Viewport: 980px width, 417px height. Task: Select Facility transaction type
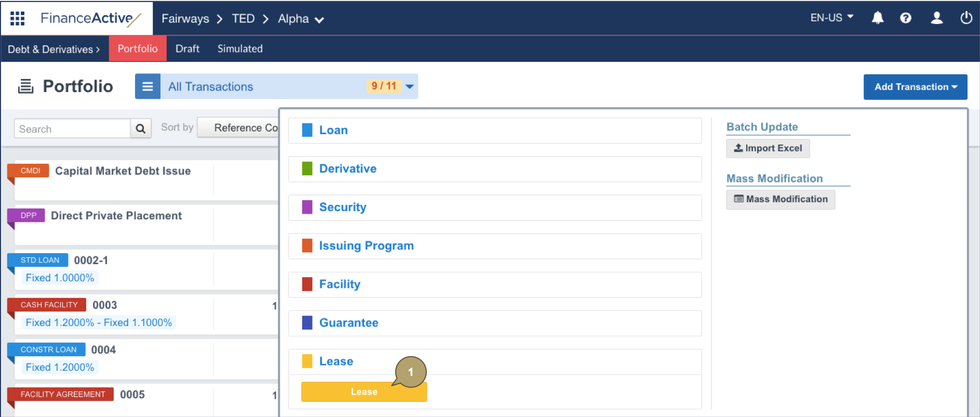(495, 284)
